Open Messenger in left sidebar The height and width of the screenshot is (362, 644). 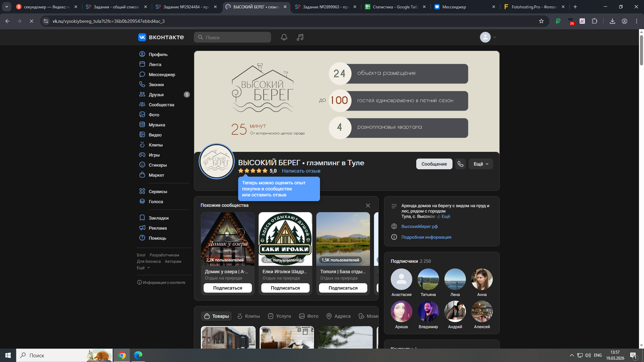(162, 74)
